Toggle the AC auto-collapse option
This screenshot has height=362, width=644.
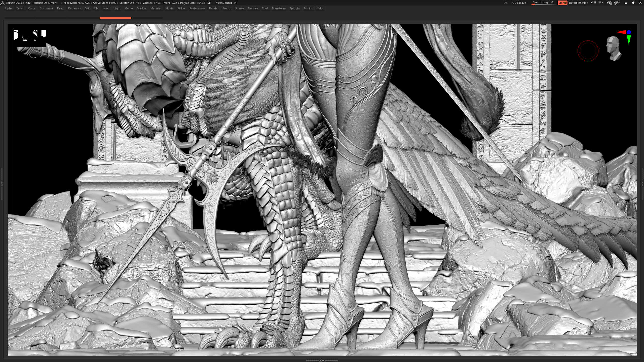[506, 3]
